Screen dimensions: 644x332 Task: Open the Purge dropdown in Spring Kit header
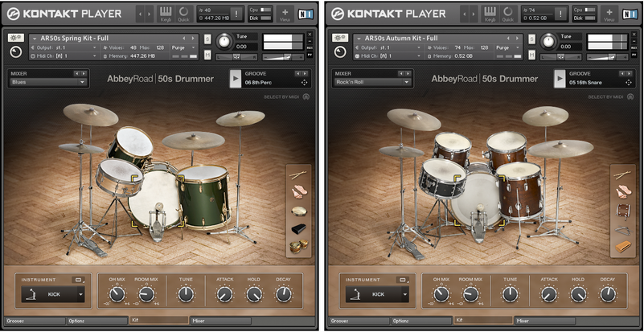tap(184, 47)
